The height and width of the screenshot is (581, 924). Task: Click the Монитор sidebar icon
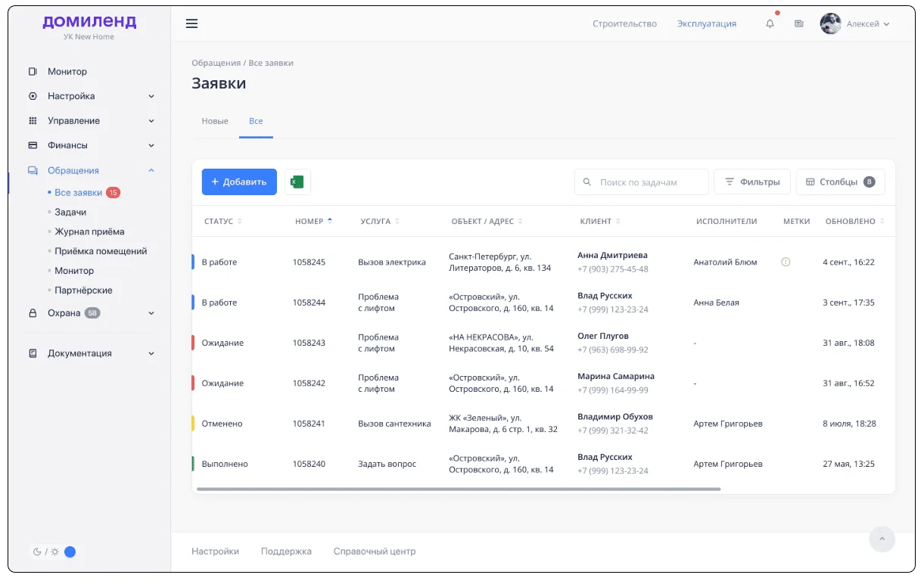pos(33,72)
